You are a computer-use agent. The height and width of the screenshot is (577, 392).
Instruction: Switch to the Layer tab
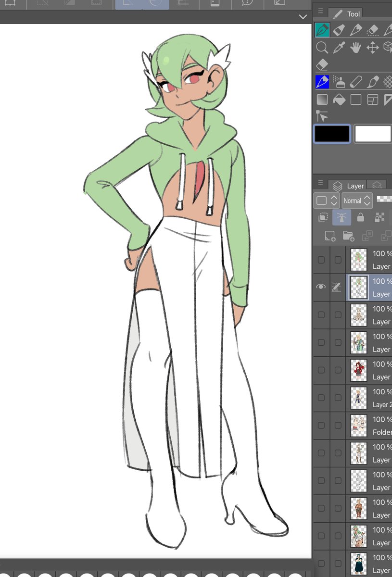point(349,186)
